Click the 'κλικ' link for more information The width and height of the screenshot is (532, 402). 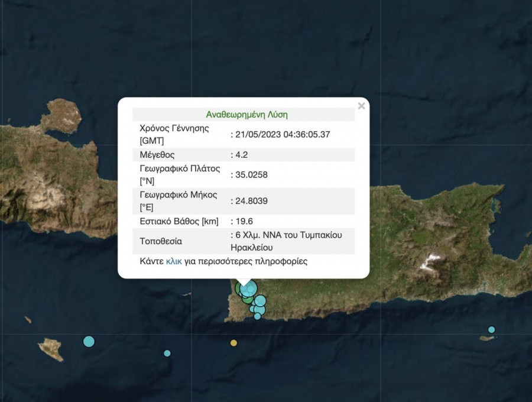pos(174,261)
